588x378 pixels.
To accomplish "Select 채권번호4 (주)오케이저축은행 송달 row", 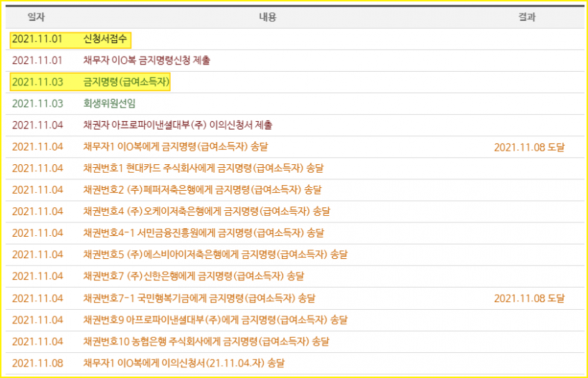I will 294,212.
